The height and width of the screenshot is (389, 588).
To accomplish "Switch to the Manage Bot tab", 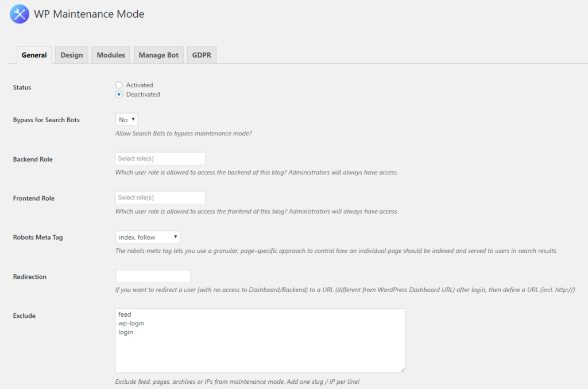I will pos(158,55).
